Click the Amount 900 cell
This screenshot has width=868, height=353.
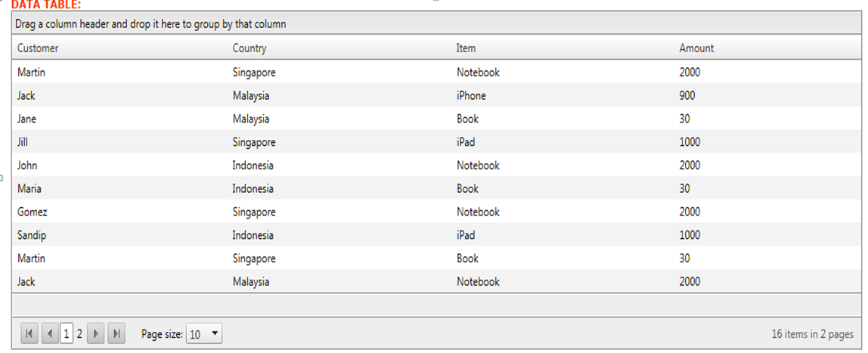pos(687,96)
